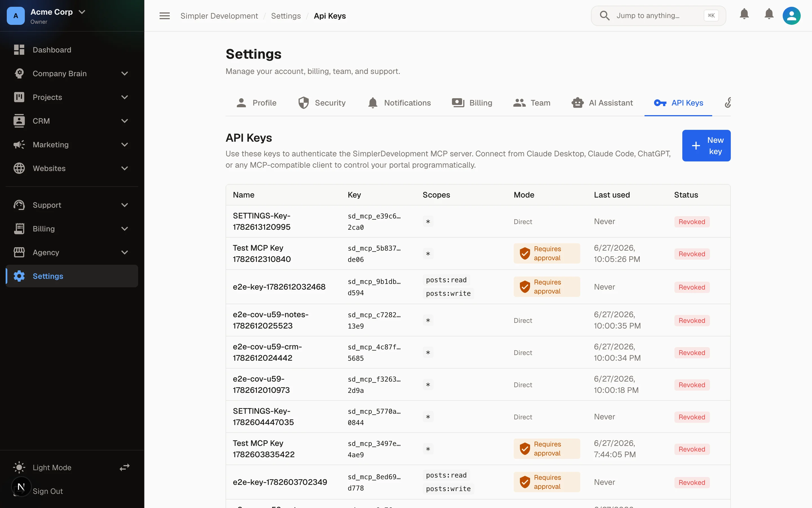Expand the CRM section chevron

[x=125, y=121]
